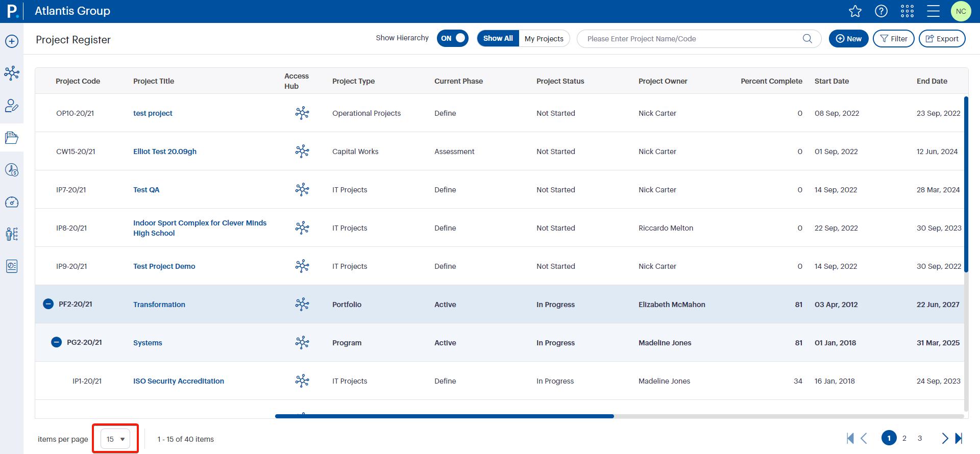Go to the previous page arrow
This screenshot has height=454, width=980.
(864, 438)
